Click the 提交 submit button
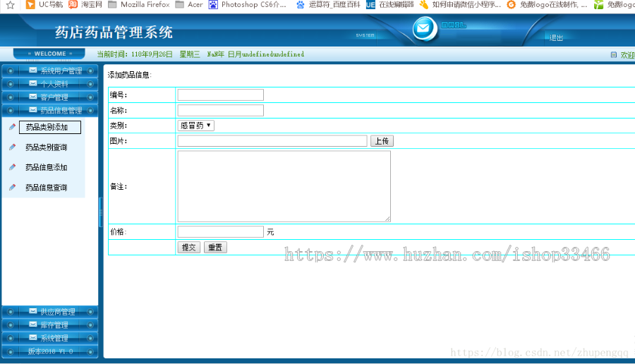 coord(189,248)
